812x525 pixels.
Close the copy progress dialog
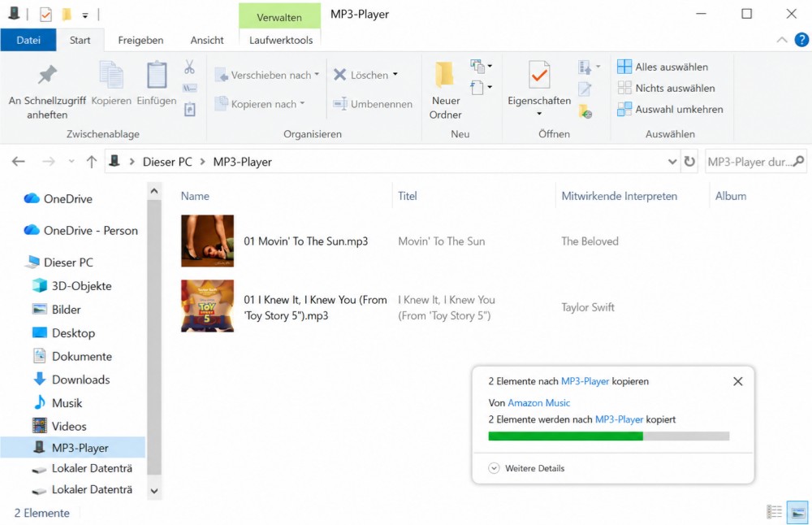(738, 381)
